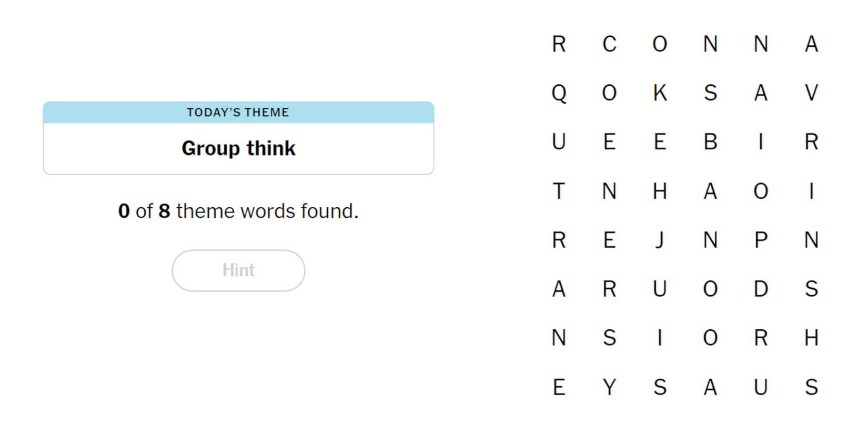This screenshot has width=868, height=434.
Task: Click the Hint button
Action: click(x=238, y=270)
